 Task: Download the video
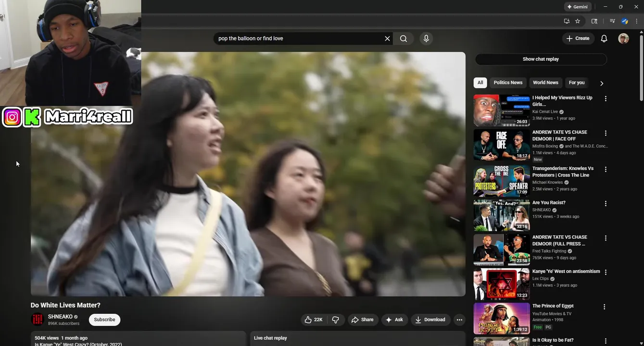pyautogui.click(x=430, y=320)
